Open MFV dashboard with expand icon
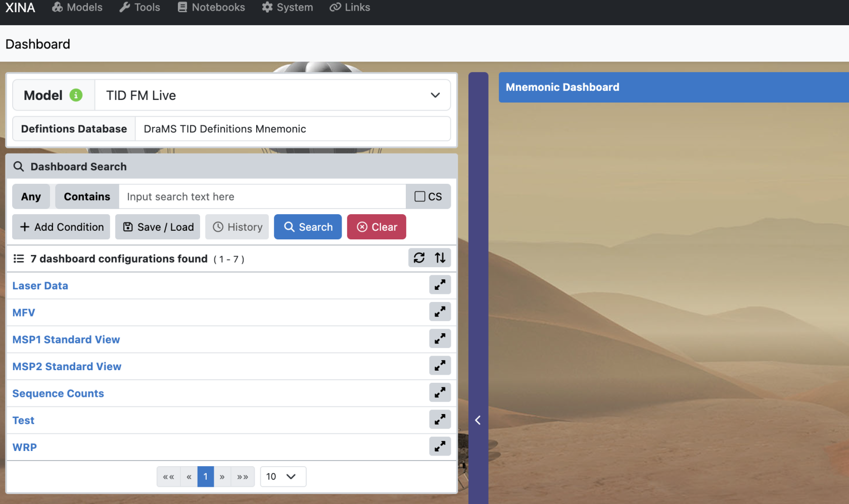Image resolution: width=849 pixels, height=504 pixels. [x=440, y=312]
